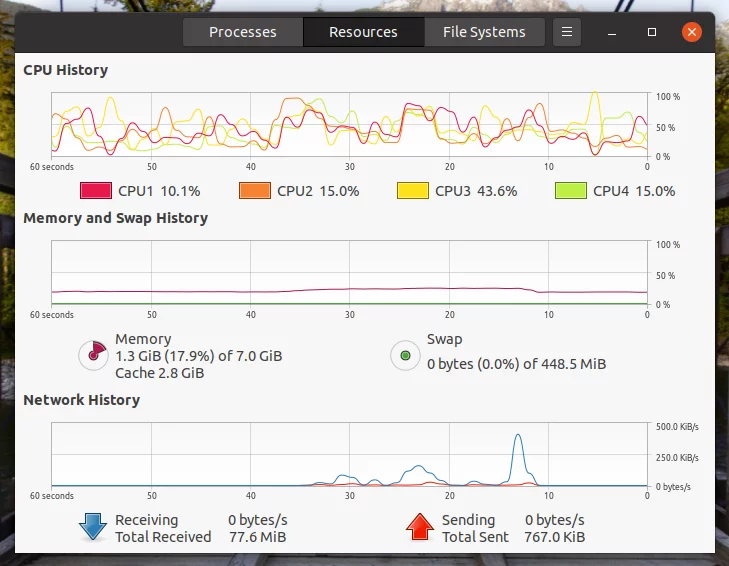729x566 pixels.
Task: Close the System Monitor window
Action: [692, 32]
